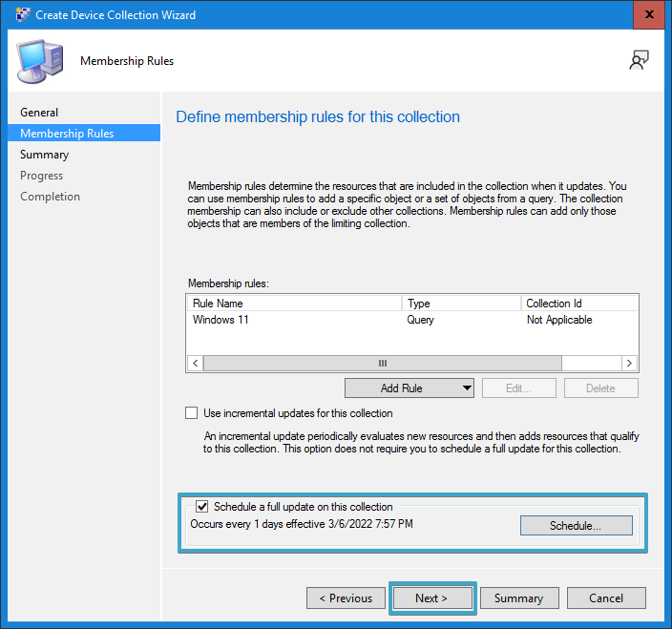Viewport: 672px width, 629px height.
Task: Go to the General wizard step
Action: coord(39,113)
